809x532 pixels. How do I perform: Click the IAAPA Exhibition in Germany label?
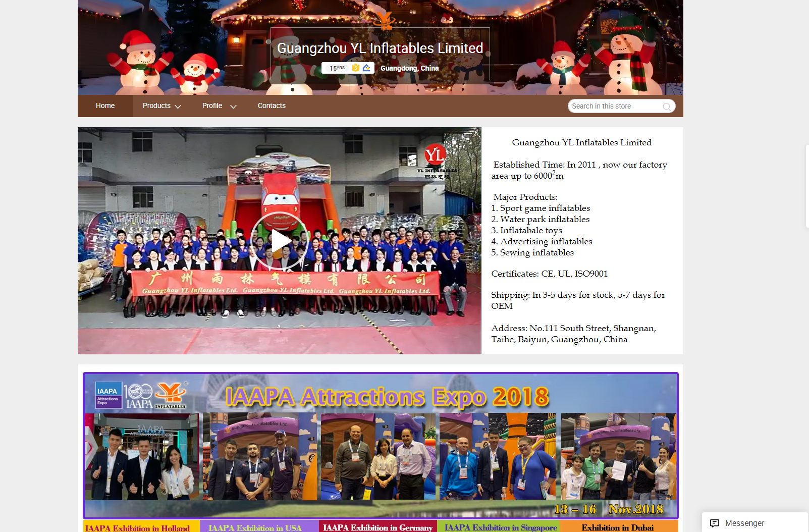point(377,527)
